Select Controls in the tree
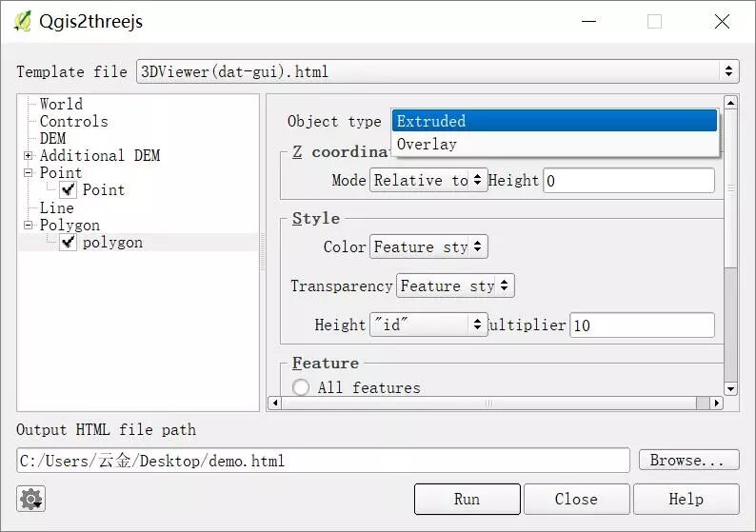The image size is (756, 532). tap(73, 122)
